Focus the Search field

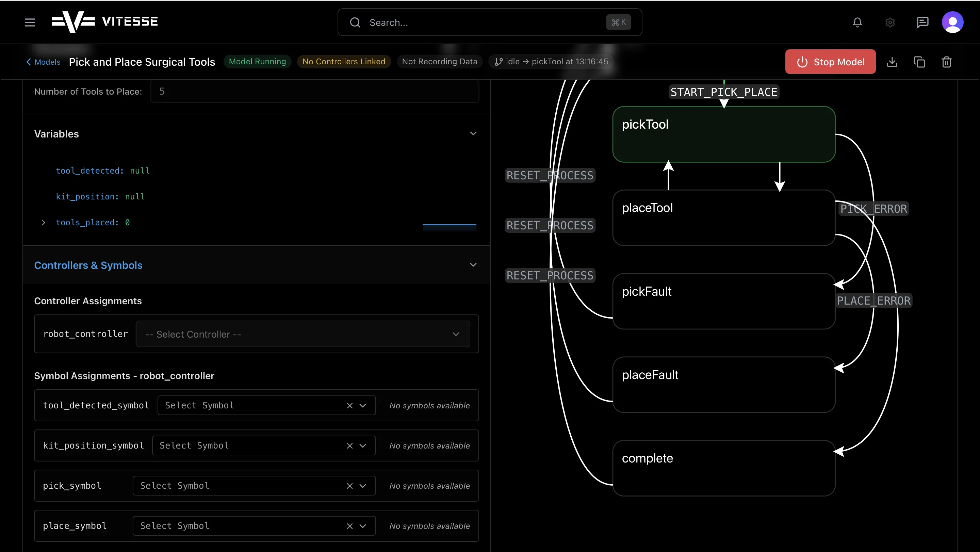(490, 22)
